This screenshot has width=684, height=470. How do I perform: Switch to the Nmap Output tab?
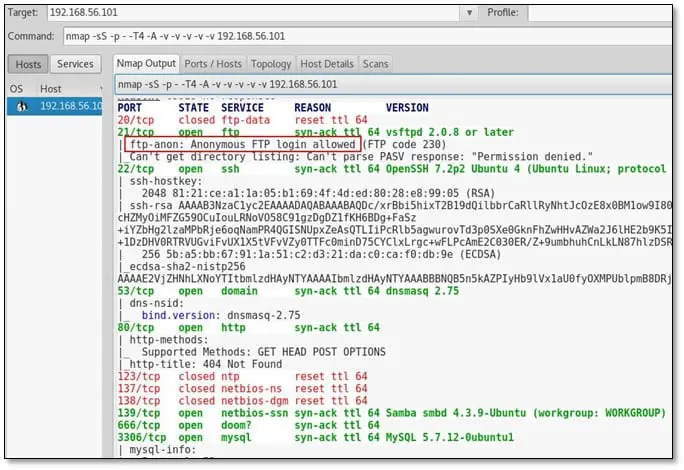click(146, 64)
